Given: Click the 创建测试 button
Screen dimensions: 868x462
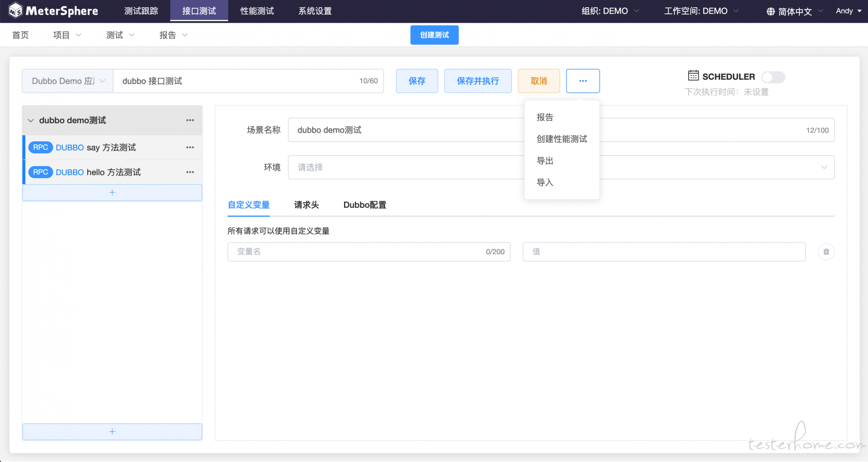Looking at the screenshot, I should (x=434, y=35).
